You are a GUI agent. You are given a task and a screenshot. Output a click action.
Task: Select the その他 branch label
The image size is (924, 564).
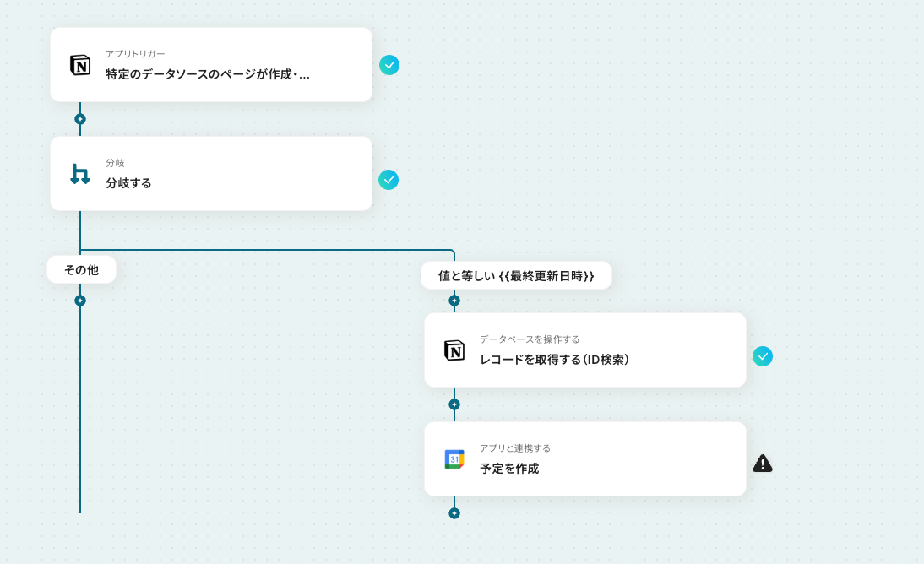(x=81, y=270)
